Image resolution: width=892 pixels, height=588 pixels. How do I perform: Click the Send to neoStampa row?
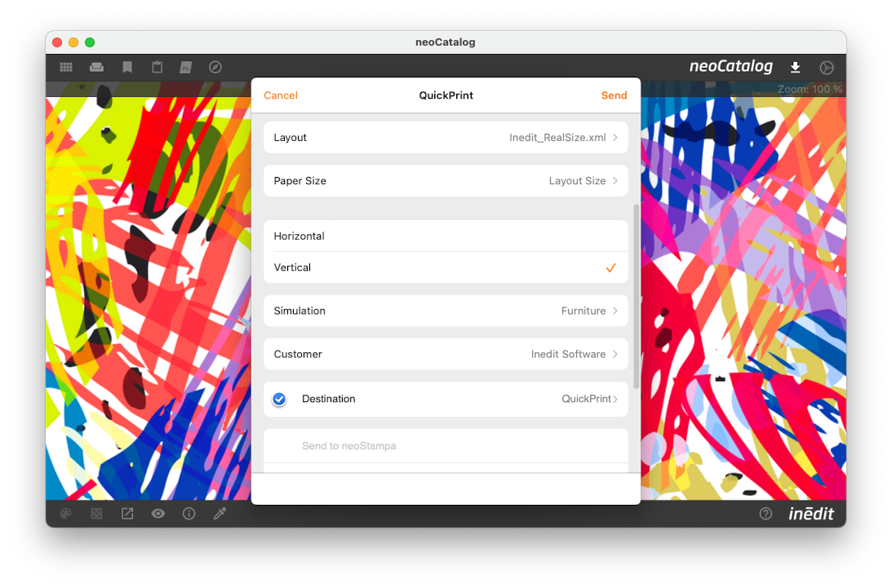tap(446, 446)
